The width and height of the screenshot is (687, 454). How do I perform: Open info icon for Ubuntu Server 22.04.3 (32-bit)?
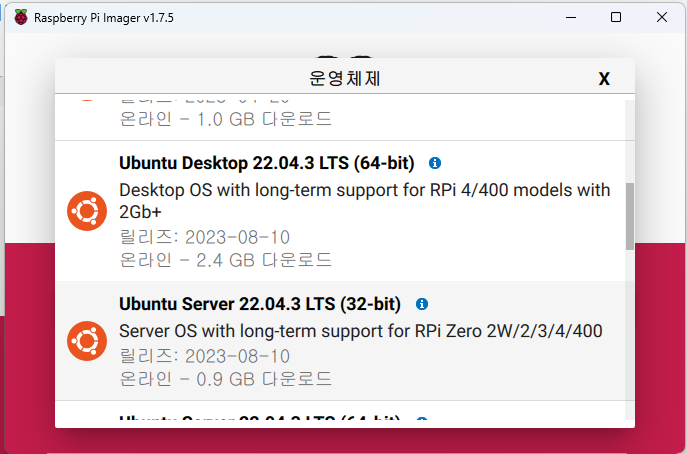tap(421, 304)
